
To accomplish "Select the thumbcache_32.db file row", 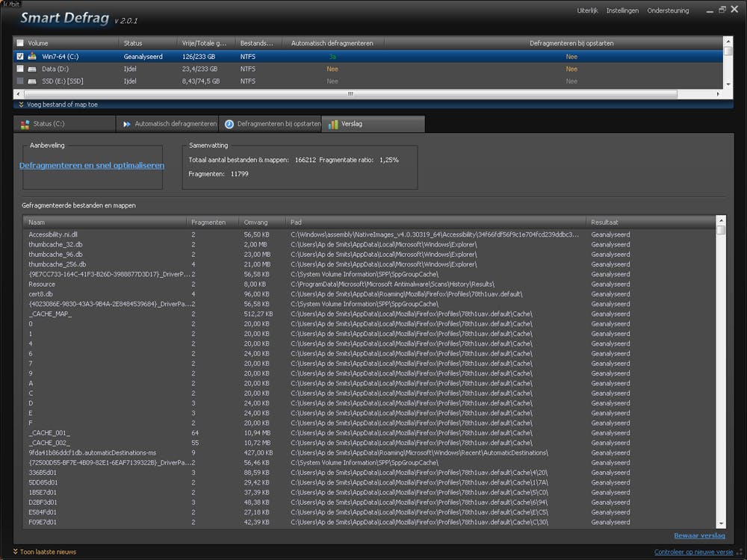I will click(x=369, y=244).
